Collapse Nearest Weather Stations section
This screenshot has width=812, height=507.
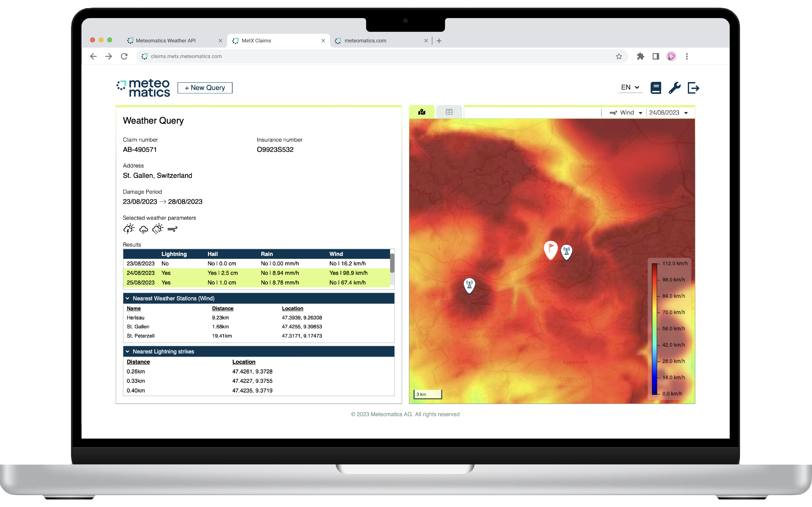128,298
